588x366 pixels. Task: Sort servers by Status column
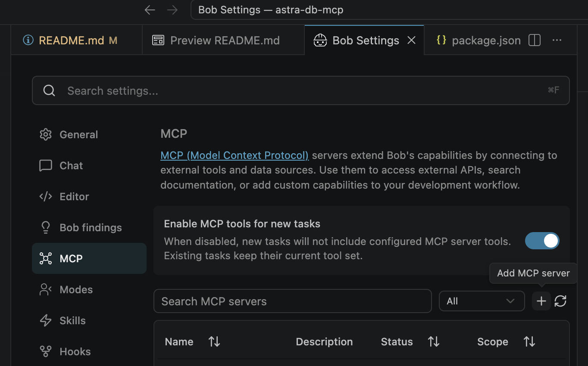pos(434,342)
